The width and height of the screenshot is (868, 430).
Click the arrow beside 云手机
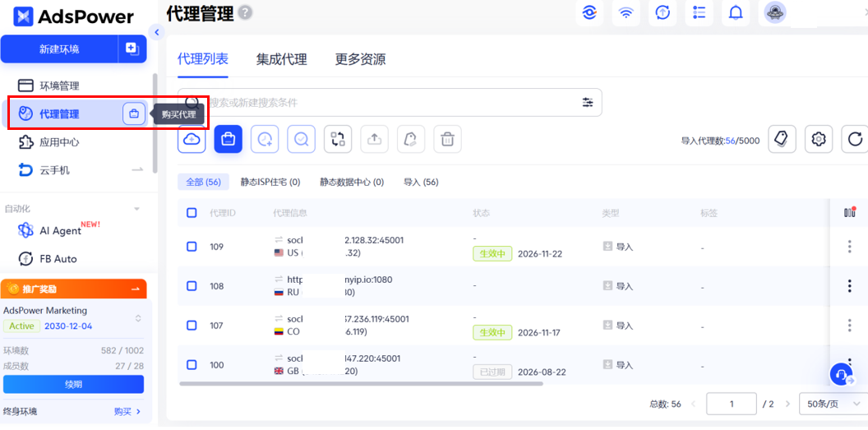(137, 170)
